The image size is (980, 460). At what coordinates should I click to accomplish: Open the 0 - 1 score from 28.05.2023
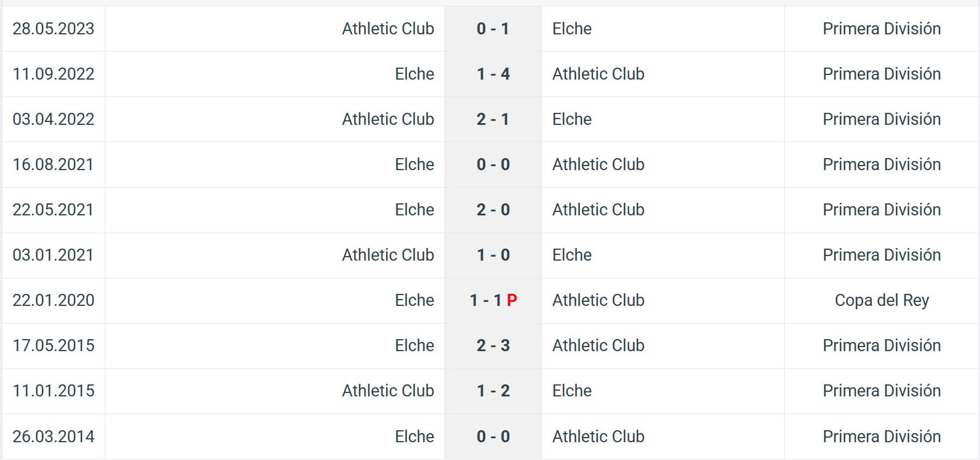click(493, 29)
